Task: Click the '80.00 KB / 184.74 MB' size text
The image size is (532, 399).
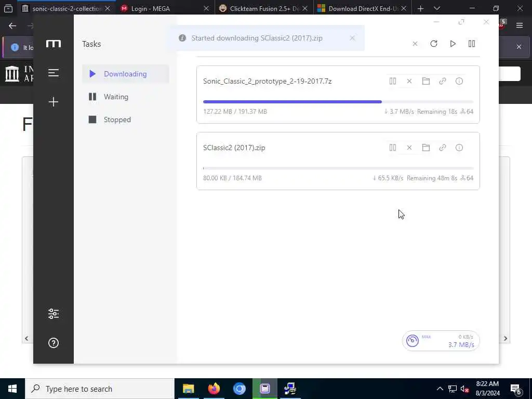Action: point(232,178)
